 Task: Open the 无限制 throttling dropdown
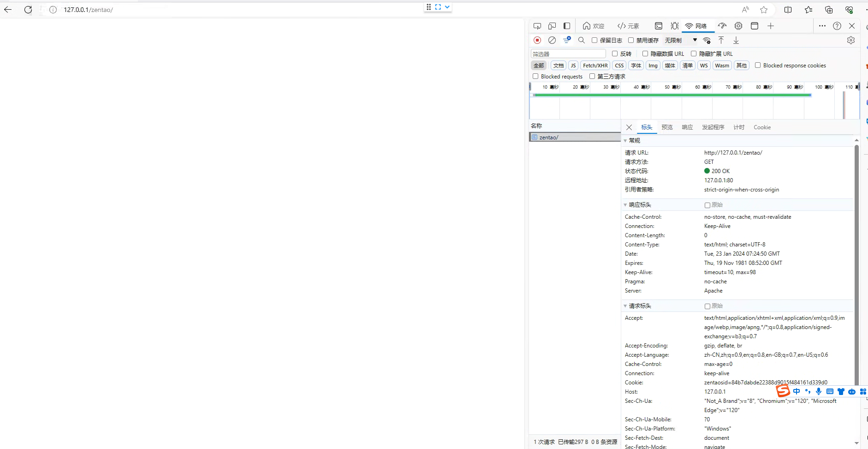coord(681,40)
